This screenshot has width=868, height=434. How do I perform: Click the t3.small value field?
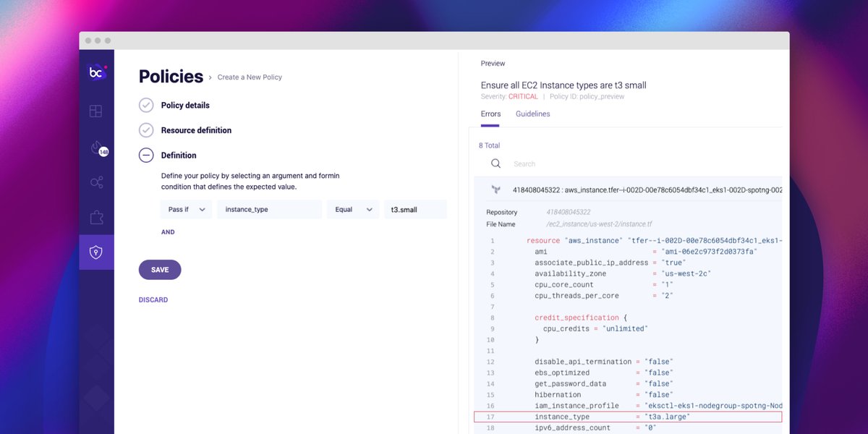pos(415,210)
